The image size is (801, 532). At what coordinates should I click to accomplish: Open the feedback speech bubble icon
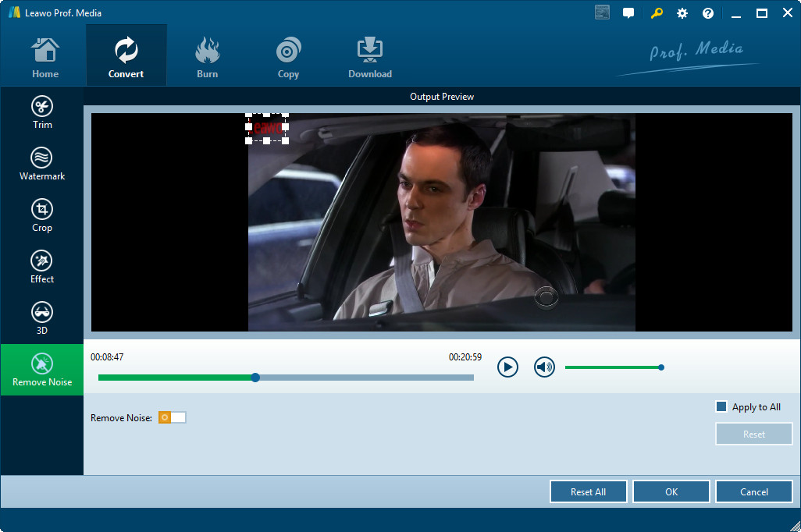[x=628, y=13]
